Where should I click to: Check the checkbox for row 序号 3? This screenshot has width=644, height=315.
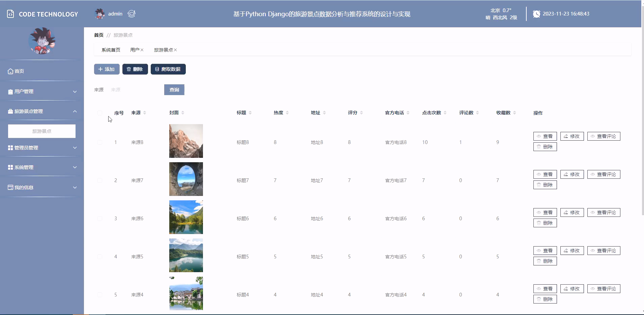click(100, 218)
